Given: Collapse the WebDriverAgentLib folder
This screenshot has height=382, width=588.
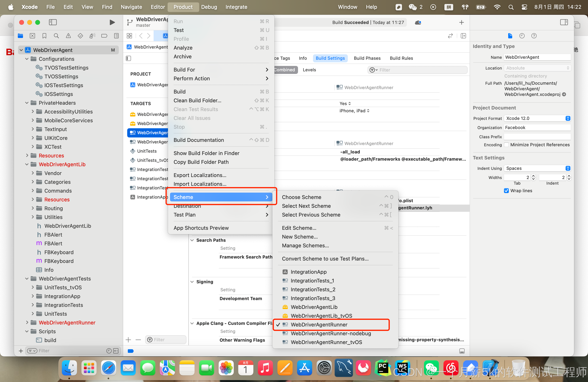Looking at the screenshot, I should click(27, 164).
